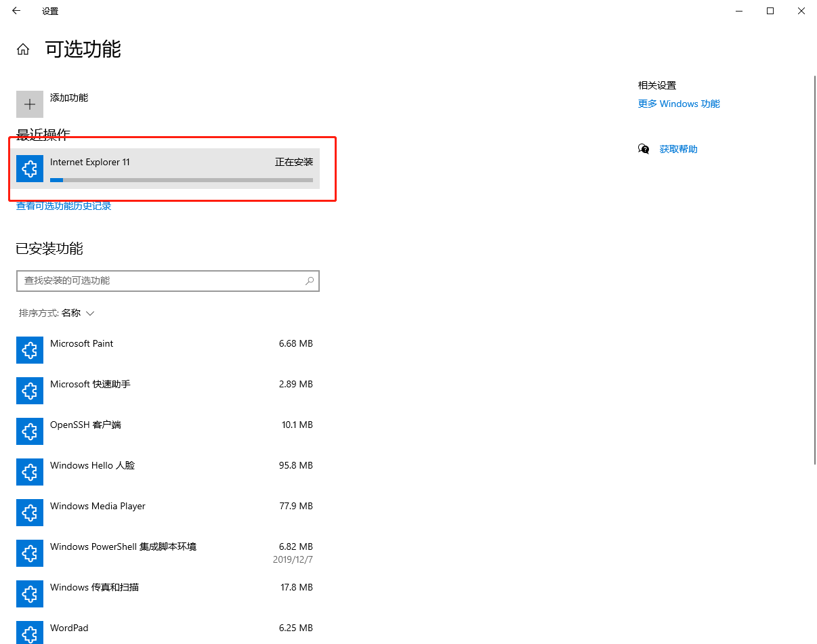Click the 2.89 MB size value
Viewport: 817px width, 644px height.
pyautogui.click(x=296, y=384)
